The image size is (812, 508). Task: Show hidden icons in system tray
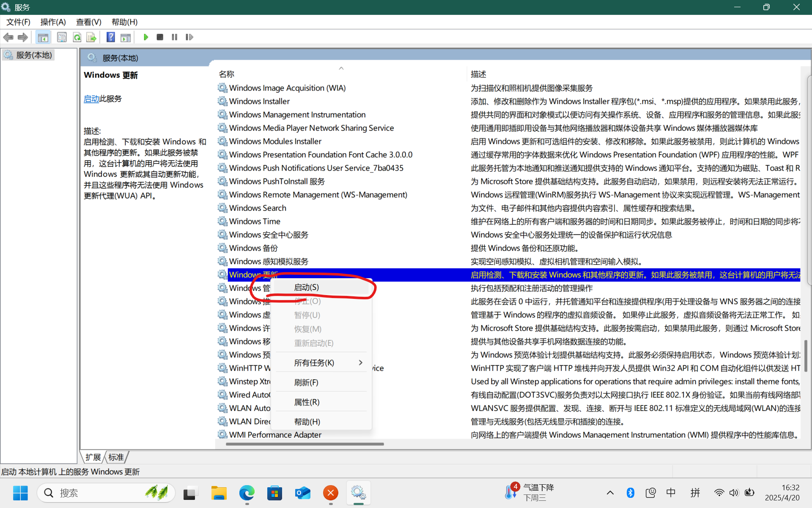coord(610,493)
